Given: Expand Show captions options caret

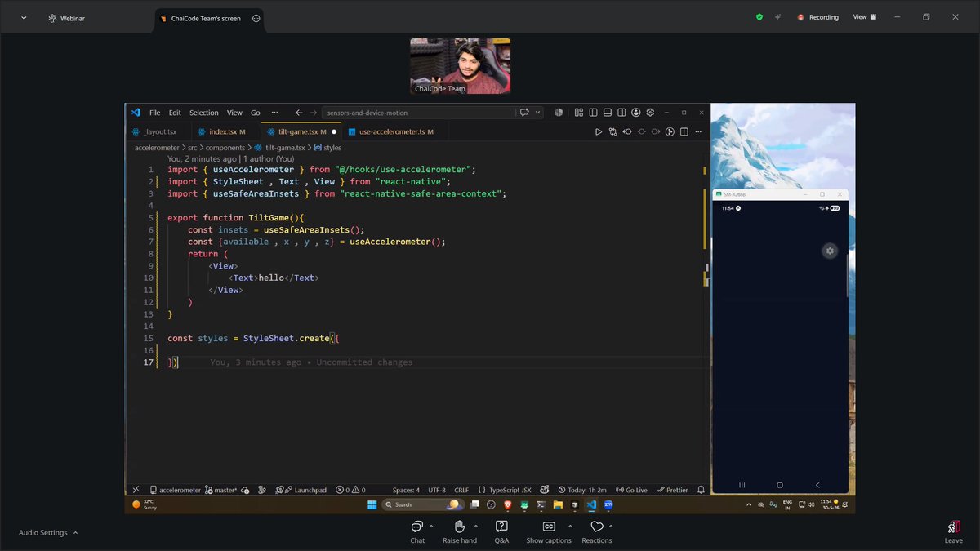Looking at the screenshot, I should click(x=570, y=526).
